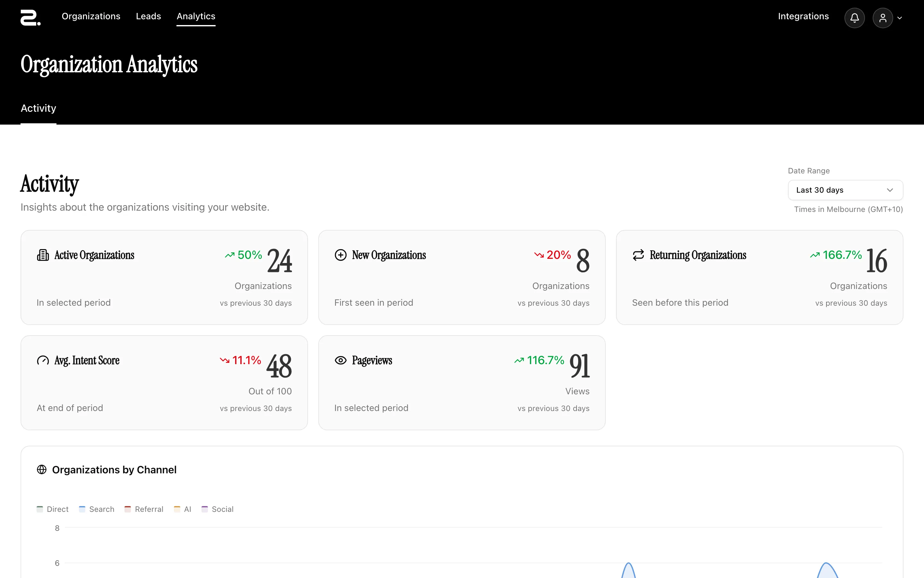Viewport: 924px width, 578px height.
Task: Click 'First seen in period' text
Action: 373,302
